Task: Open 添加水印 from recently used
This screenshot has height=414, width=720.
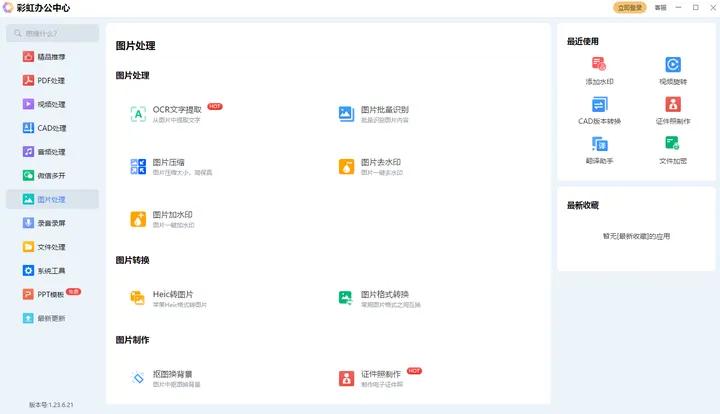Action: pyautogui.click(x=599, y=71)
